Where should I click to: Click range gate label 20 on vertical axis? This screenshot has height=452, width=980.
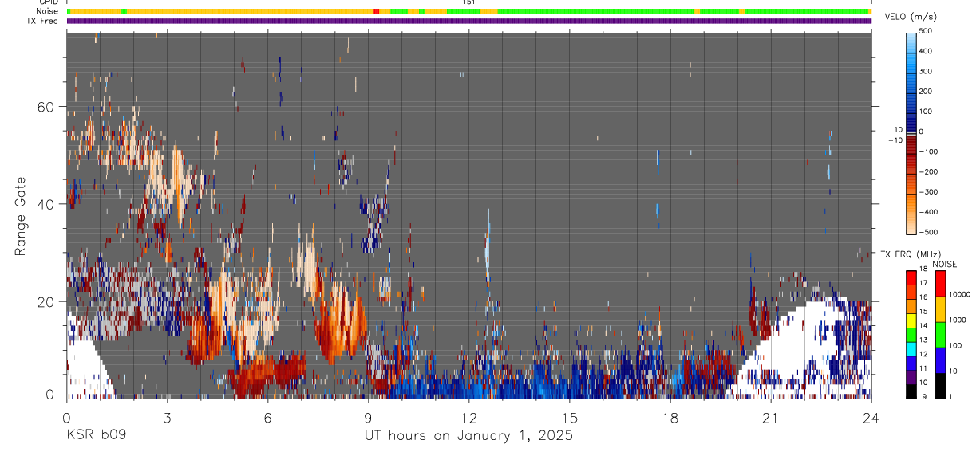pos(46,302)
